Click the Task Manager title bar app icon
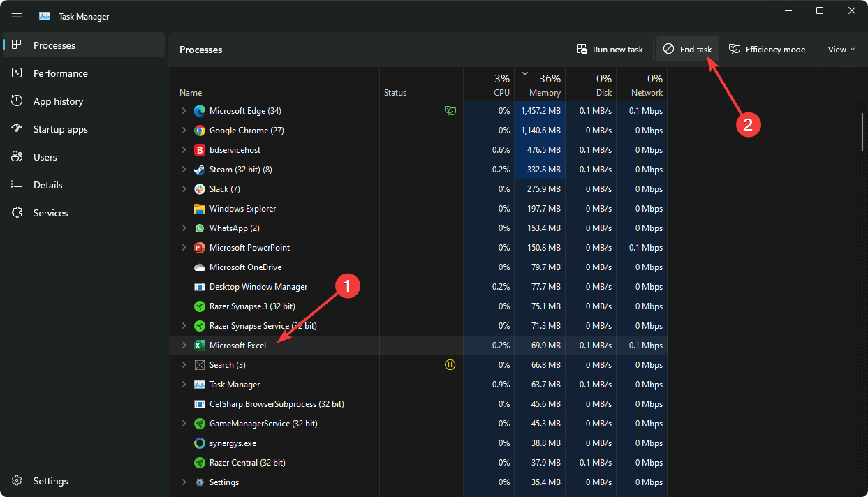Viewport: 868px width, 497px height. coord(45,16)
